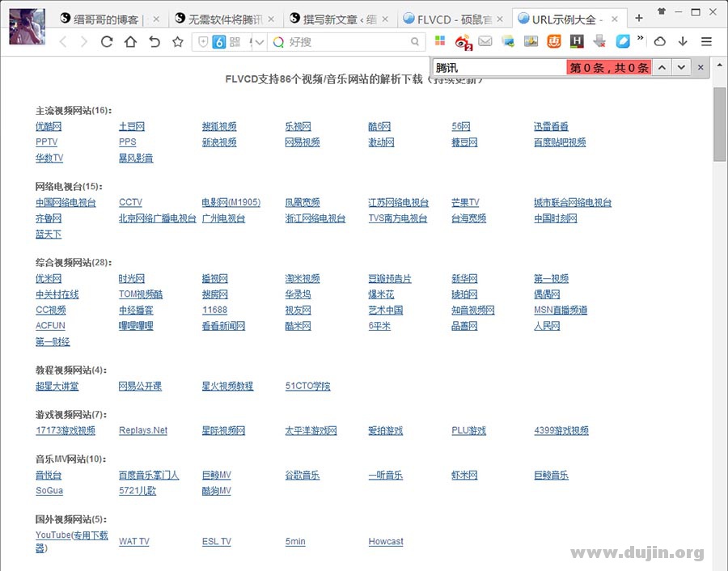Click the picture-with-arrow extension icon
The image size is (728, 571).
coord(508,41)
